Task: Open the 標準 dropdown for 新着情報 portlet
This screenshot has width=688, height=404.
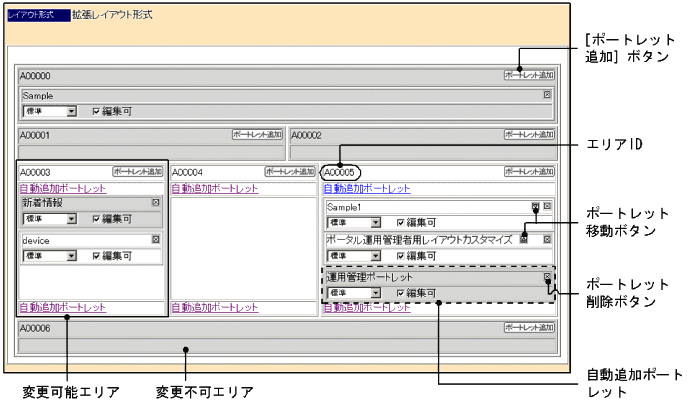Action: (x=50, y=218)
